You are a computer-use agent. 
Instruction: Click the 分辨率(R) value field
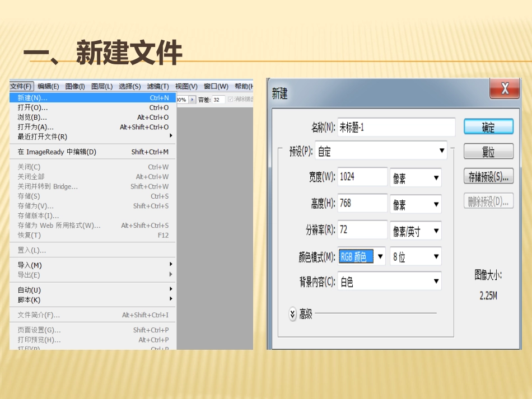[362, 229]
